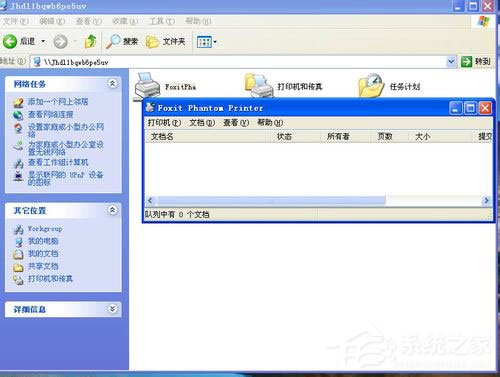The width and height of the screenshot is (500, 377).
Task: Open the Back button history dropdown
Action: pyautogui.click(x=43, y=41)
